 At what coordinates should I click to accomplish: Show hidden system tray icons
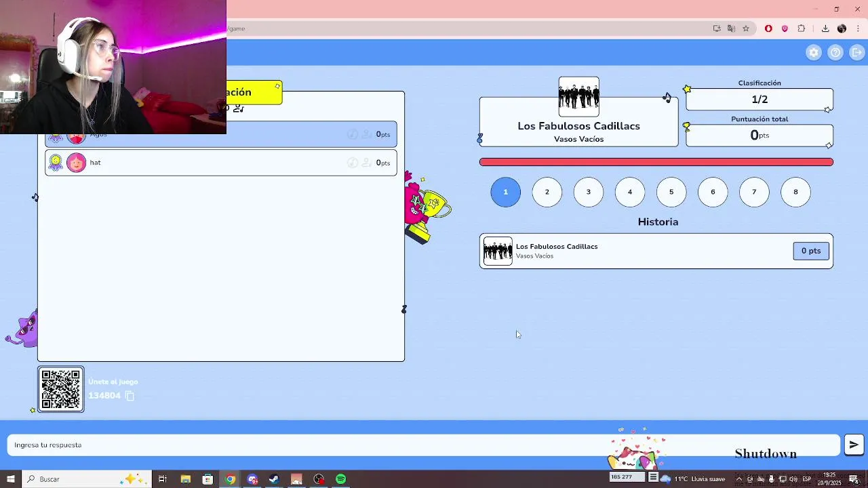(x=739, y=479)
